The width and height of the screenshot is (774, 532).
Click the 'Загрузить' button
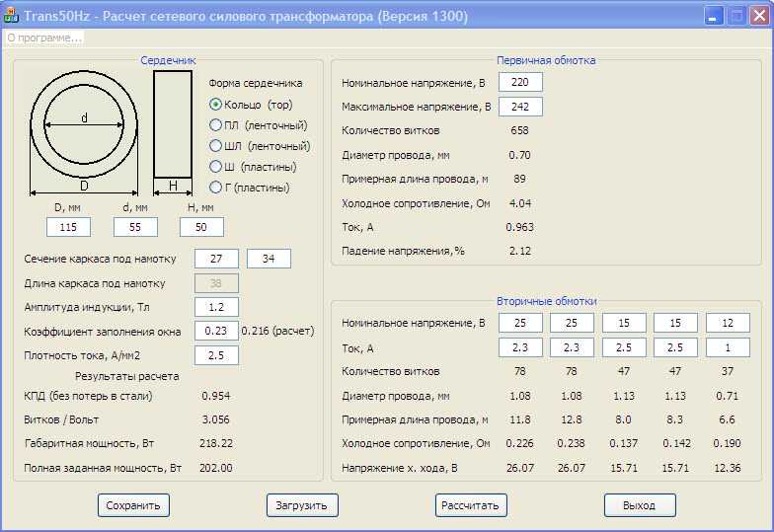pyautogui.click(x=302, y=505)
